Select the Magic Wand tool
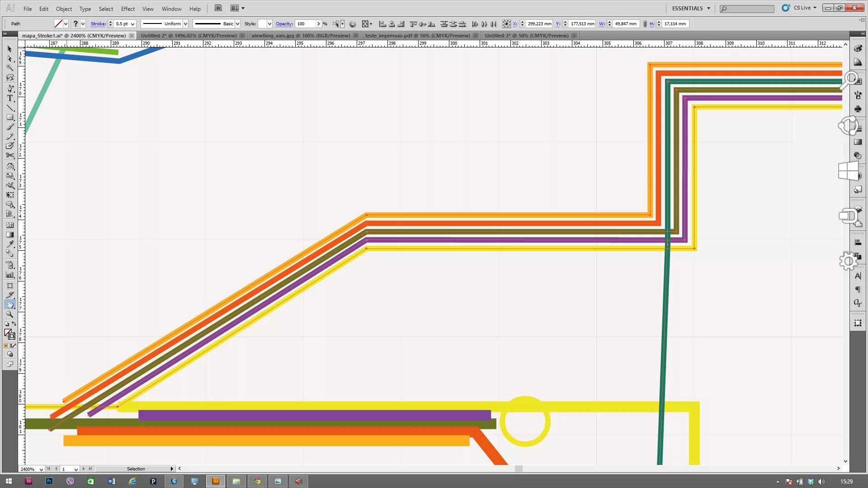 pos(10,68)
